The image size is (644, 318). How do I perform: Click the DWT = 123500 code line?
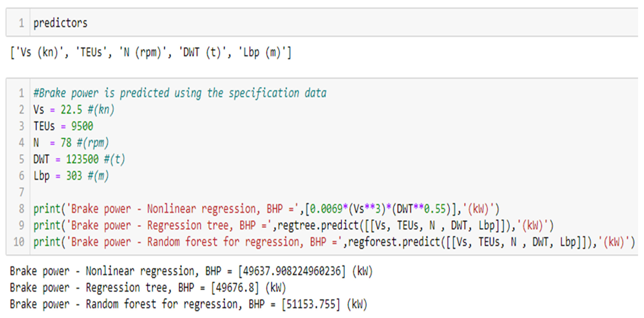79,159
